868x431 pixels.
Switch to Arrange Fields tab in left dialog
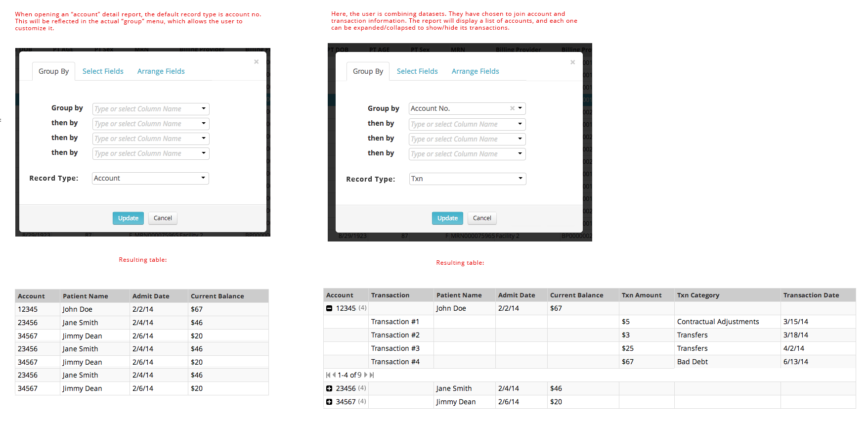(x=161, y=71)
